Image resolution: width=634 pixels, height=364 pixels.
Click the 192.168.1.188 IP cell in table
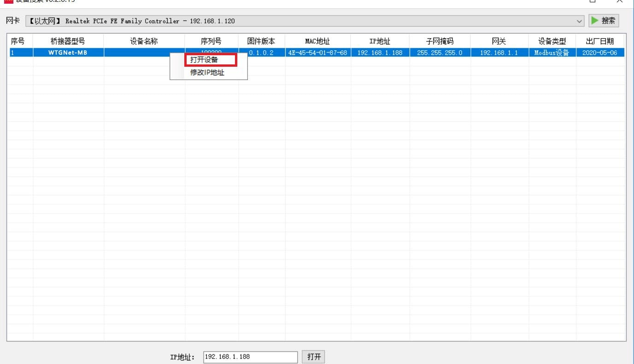(380, 52)
